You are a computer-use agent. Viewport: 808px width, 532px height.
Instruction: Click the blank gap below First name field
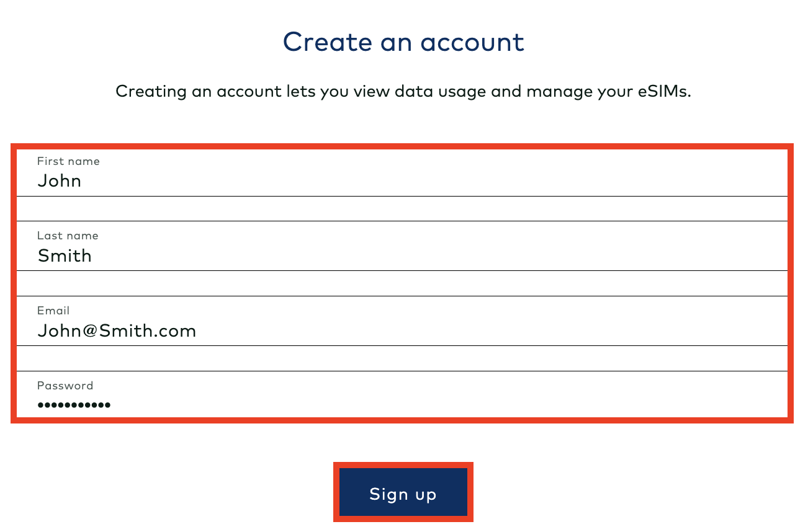coord(402,208)
